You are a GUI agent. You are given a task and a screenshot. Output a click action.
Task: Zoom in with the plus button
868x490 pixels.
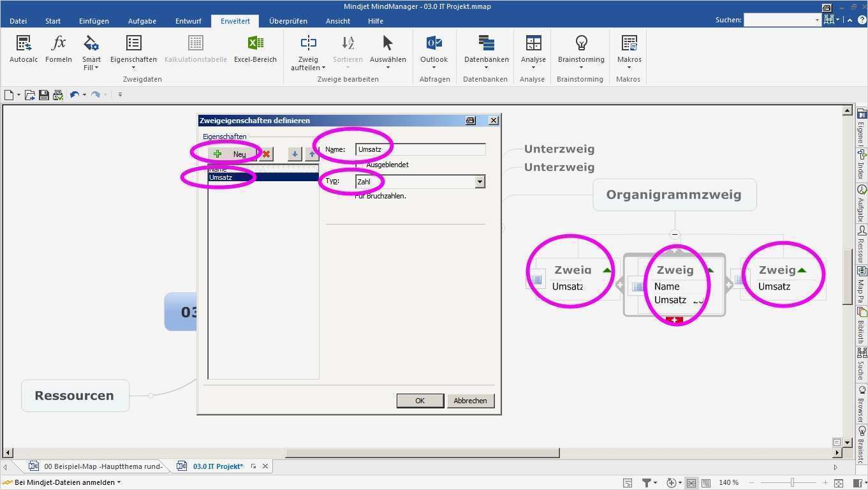pos(826,483)
